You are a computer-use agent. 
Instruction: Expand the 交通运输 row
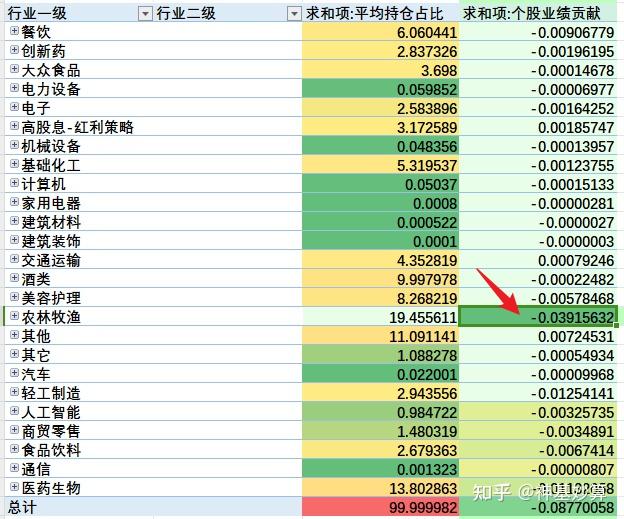14,259
